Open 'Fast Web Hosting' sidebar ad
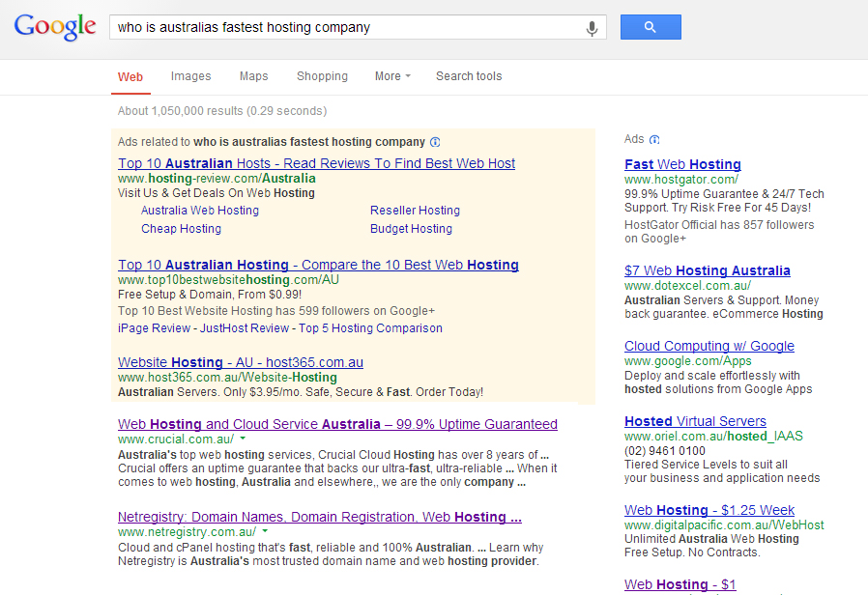 pos(682,165)
